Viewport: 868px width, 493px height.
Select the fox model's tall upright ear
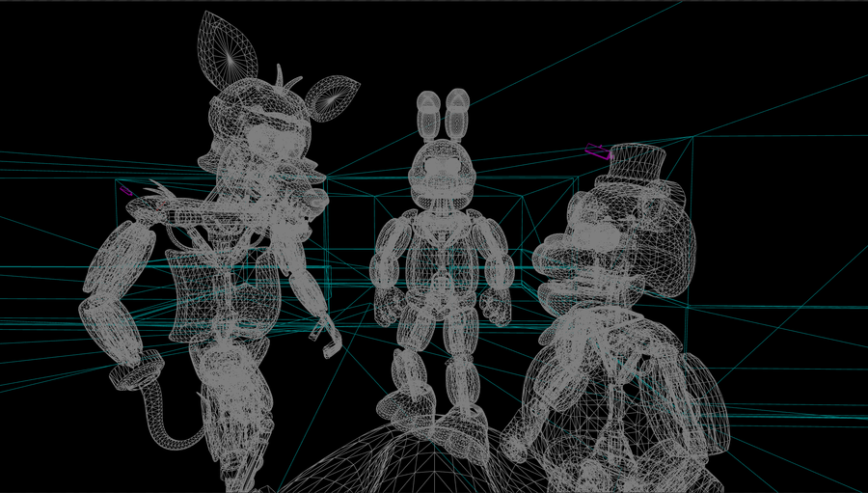(x=227, y=51)
